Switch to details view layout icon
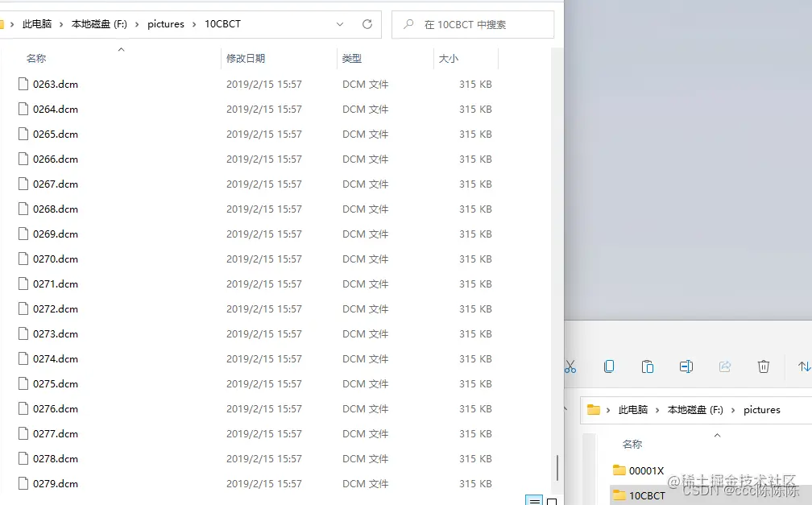Screen dimensions: 812x505 534,501
